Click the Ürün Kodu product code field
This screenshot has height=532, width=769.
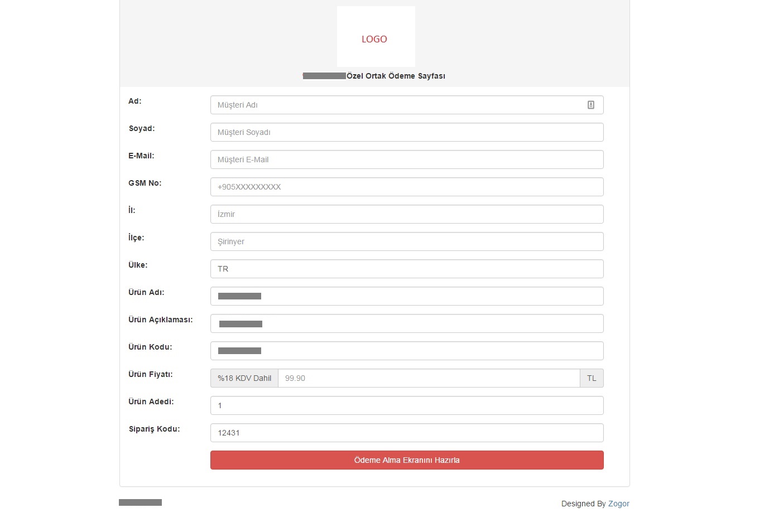[406, 351]
